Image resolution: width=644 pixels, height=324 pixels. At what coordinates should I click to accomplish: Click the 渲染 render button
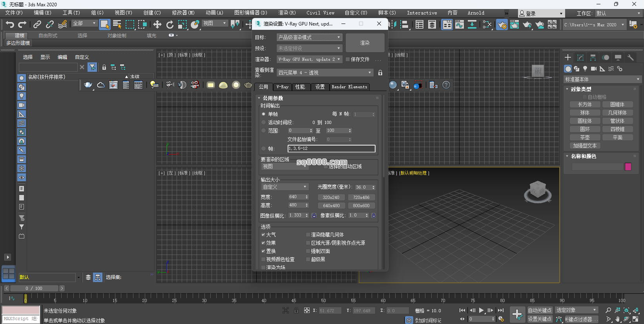(x=365, y=43)
